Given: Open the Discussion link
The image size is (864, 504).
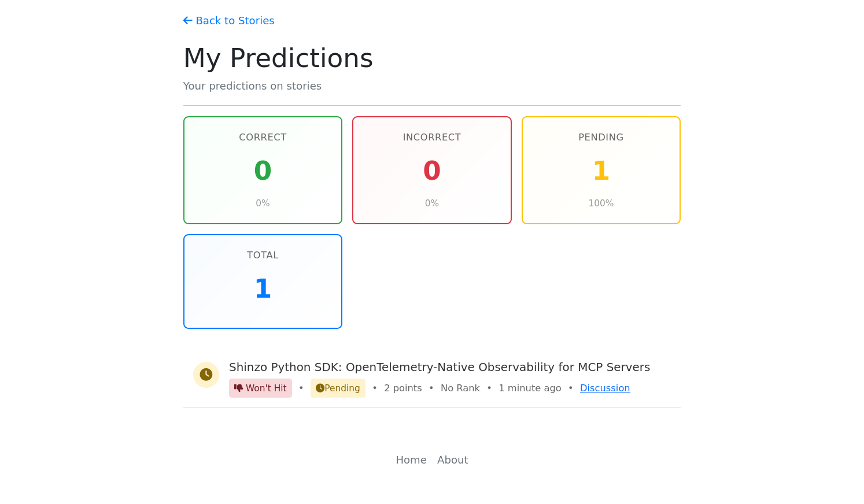Looking at the screenshot, I should [x=604, y=388].
